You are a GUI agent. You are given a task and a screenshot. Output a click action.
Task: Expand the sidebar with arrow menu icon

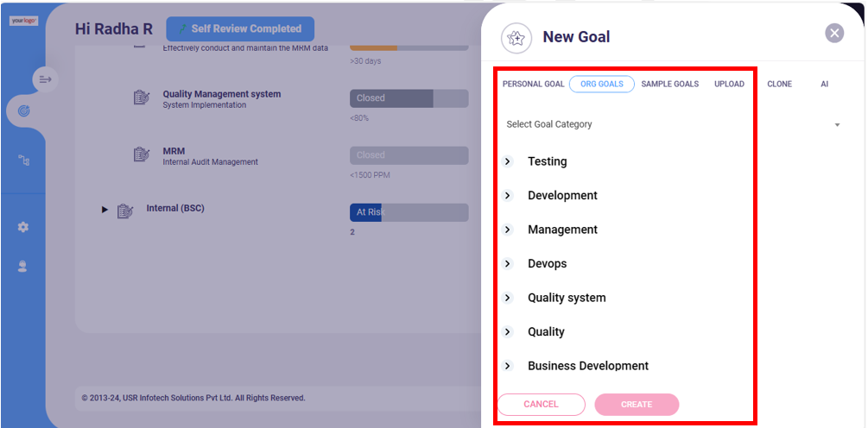coord(46,79)
